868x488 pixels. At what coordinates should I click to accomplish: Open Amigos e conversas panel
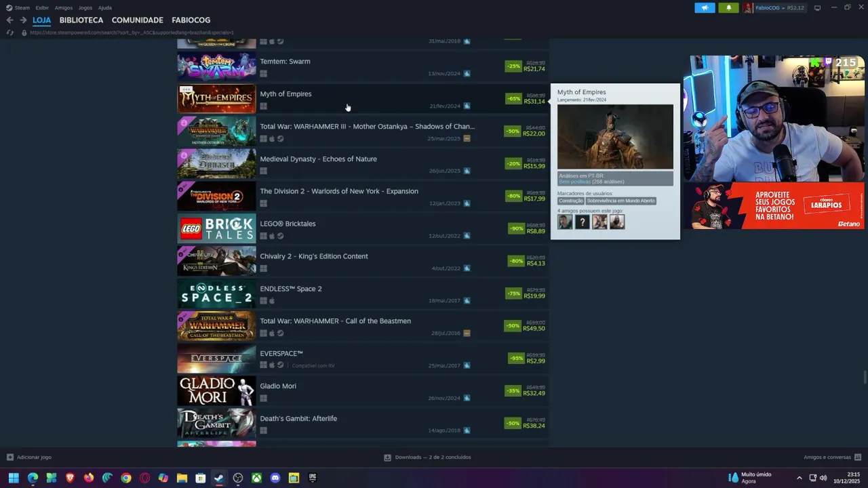pyautogui.click(x=832, y=457)
